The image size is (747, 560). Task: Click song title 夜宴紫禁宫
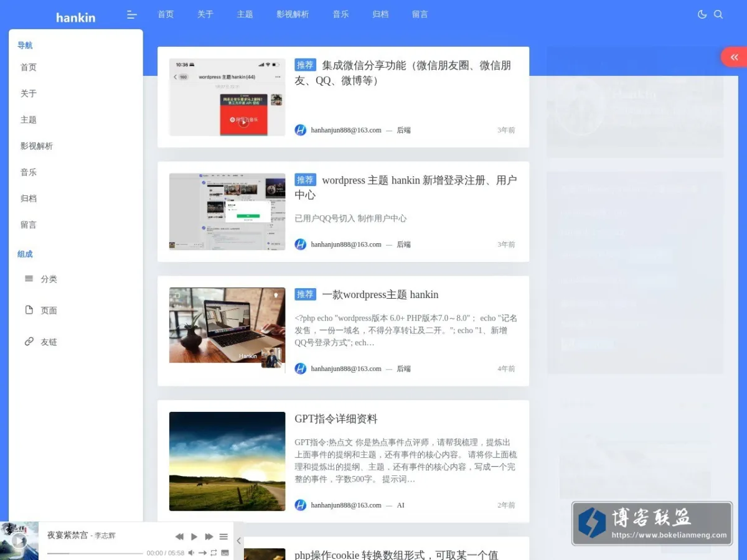click(67, 535)
